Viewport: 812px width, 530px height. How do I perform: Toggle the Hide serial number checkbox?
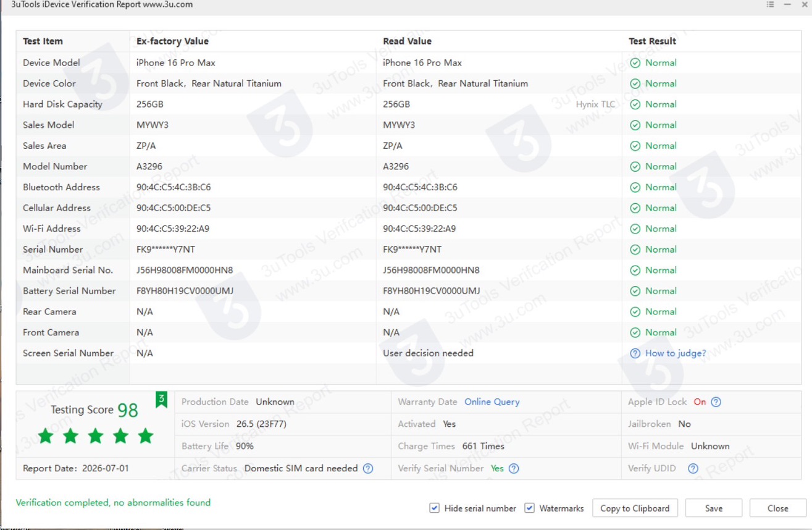[435, 508]
